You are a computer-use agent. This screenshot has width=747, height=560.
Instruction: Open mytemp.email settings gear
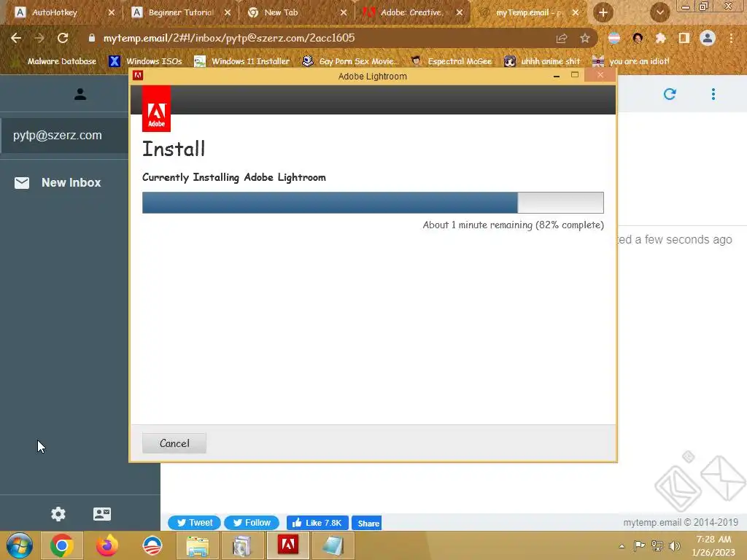coord(58,514)
